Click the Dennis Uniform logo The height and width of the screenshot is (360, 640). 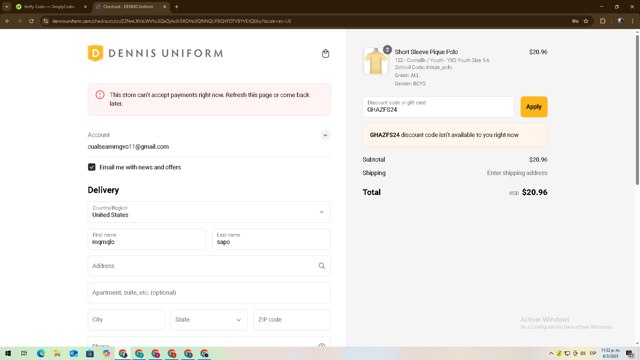click(156, 53)
